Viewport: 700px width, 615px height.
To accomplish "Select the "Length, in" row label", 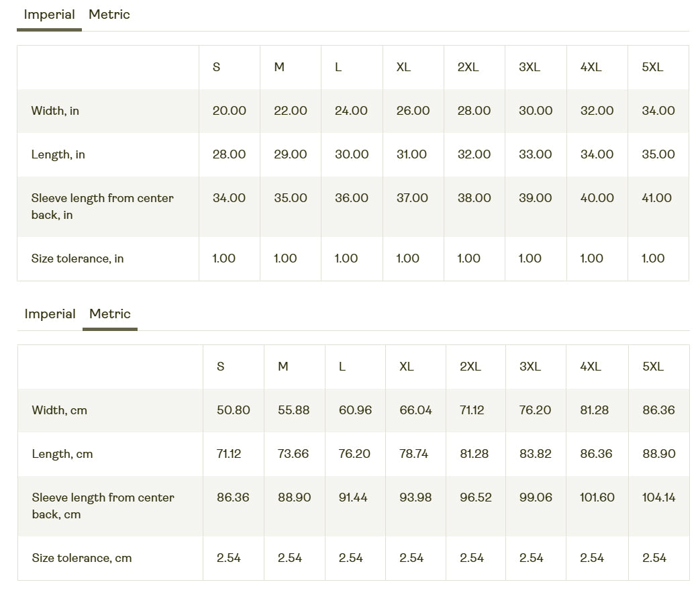I will tap(58, 154).
